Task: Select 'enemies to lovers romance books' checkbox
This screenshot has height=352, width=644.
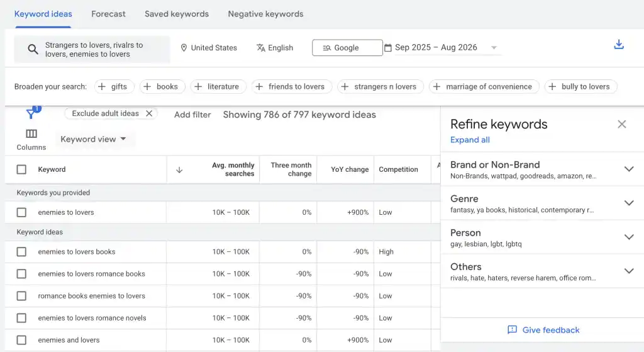Action: point(21,274)
